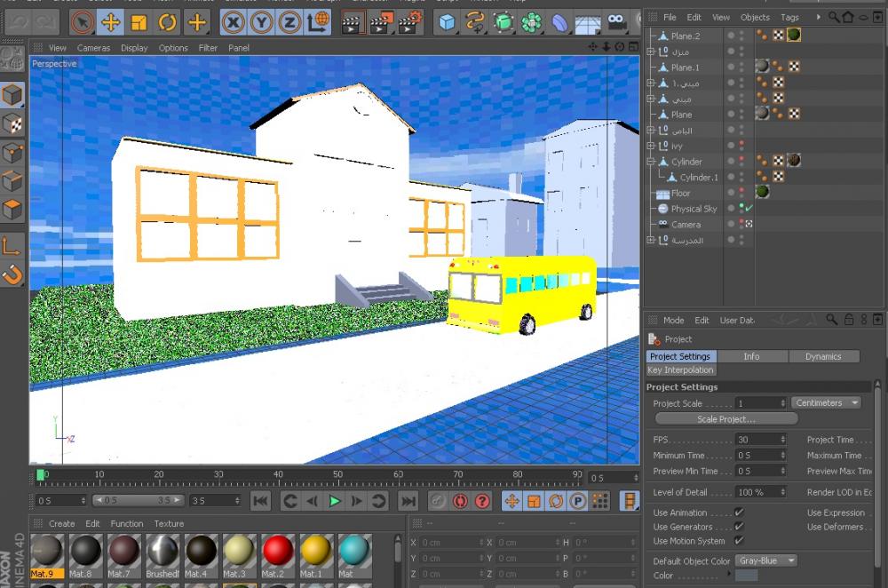Open the Centimeters unit dropdown
Screen dimensions: 888x588
826,402
